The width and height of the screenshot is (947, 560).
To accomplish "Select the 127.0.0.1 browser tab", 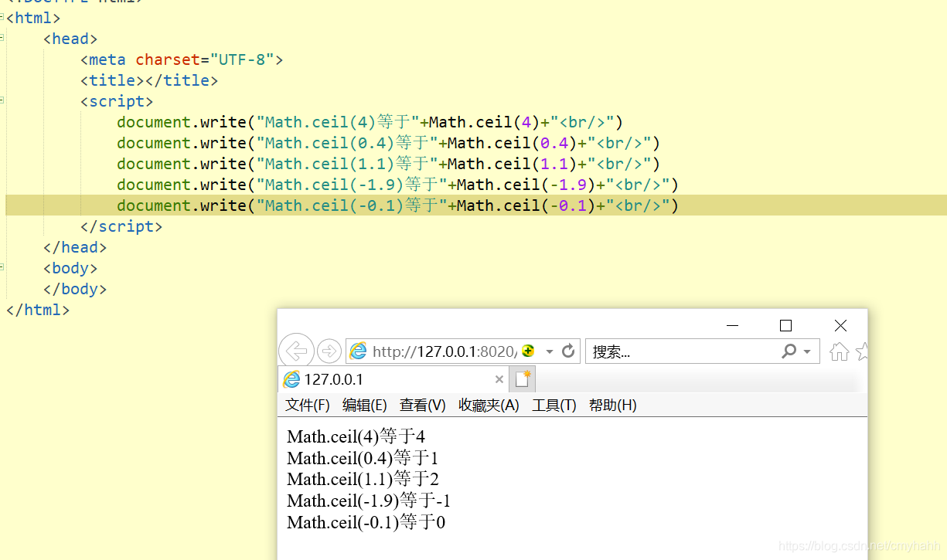I will click(x=393, y=379).
